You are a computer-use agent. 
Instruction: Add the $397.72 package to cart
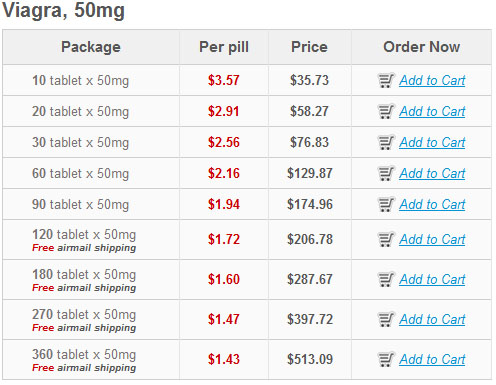[x=432, y=319]
